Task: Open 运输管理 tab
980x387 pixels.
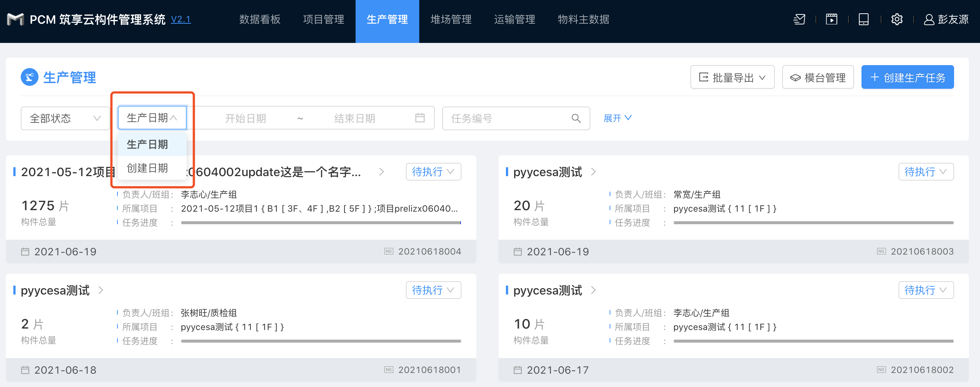Action: 515,19
